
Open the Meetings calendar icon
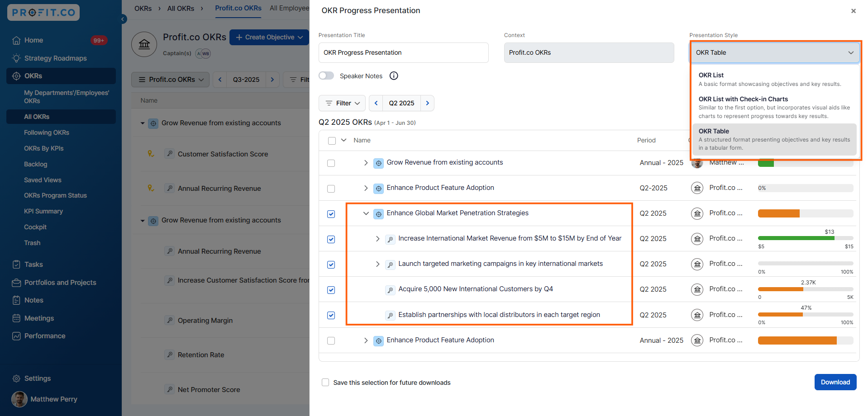(x=16, y=318)
